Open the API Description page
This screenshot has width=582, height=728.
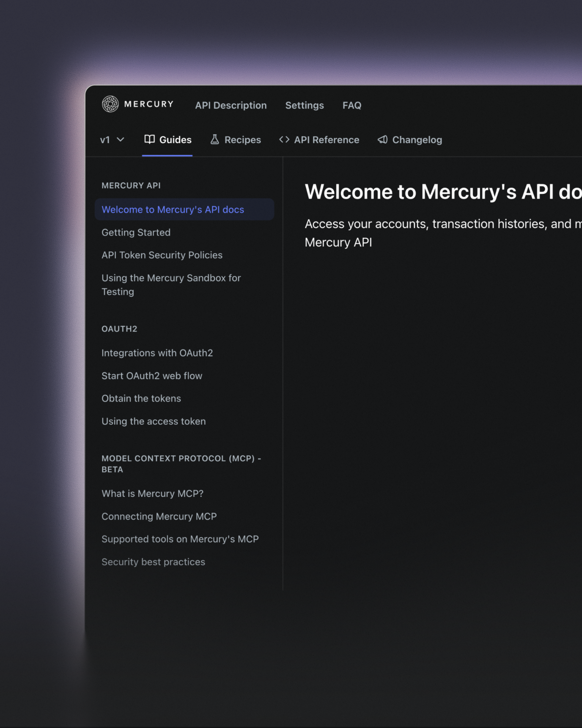pyautogui.click(x=231, y=105)
